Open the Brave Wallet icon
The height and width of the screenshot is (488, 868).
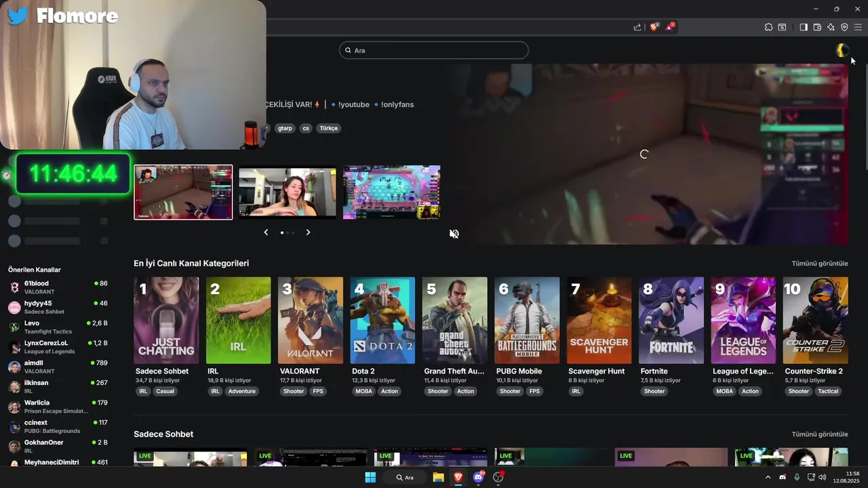(817, 27)
